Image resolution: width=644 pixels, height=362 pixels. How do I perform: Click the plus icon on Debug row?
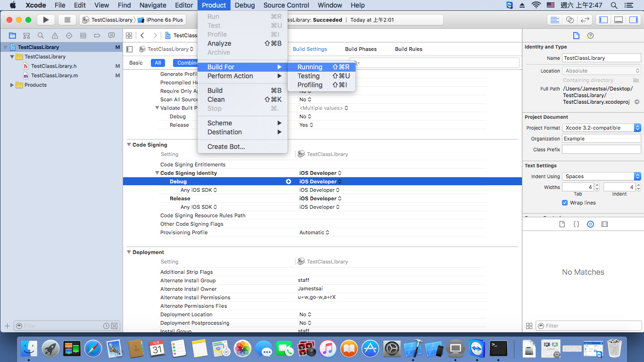tap(289, 181)
